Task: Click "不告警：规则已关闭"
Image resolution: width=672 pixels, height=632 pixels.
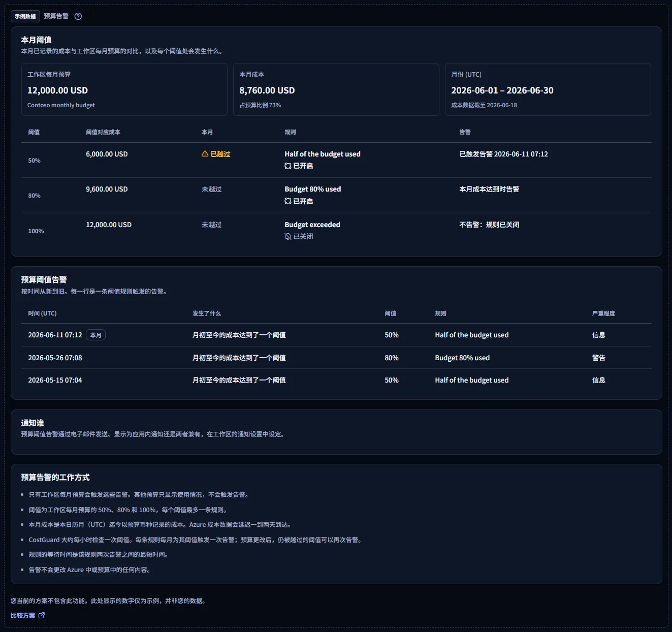Action: pyautogui.click(x=489, y=225)
